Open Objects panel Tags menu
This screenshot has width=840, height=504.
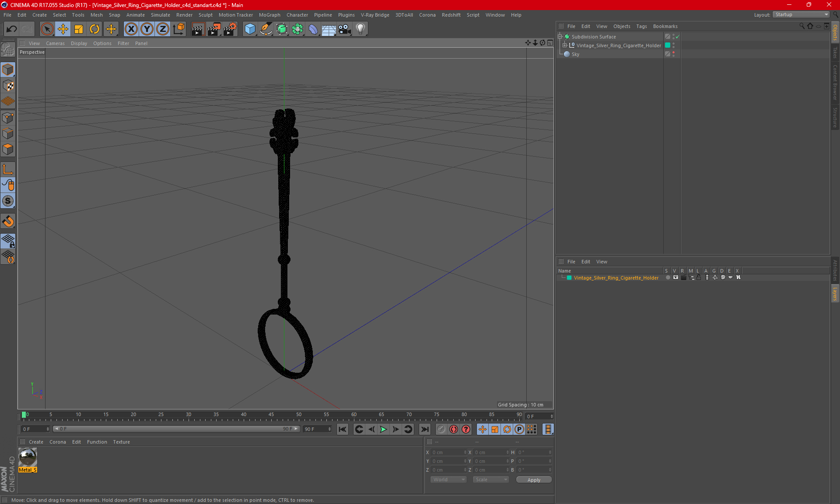click(x=641, y=26)
